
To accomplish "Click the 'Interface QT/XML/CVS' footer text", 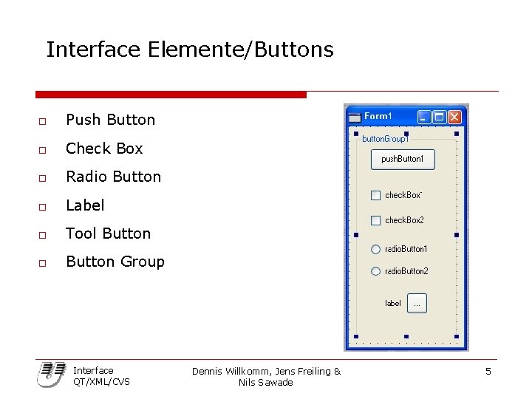I will point(101,376).
